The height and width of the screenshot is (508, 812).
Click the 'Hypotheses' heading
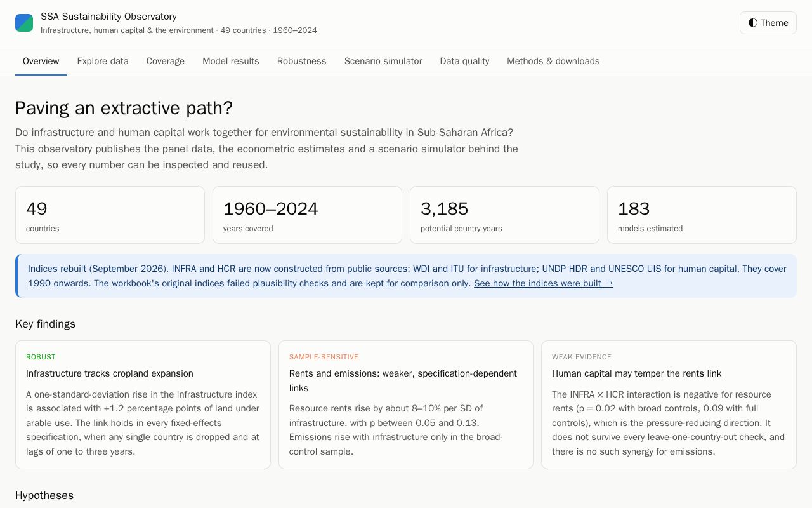coord(44,495)
